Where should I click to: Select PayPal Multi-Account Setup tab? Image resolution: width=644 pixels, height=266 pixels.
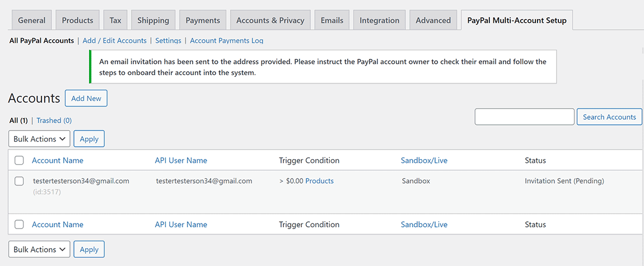pos(517,20)
